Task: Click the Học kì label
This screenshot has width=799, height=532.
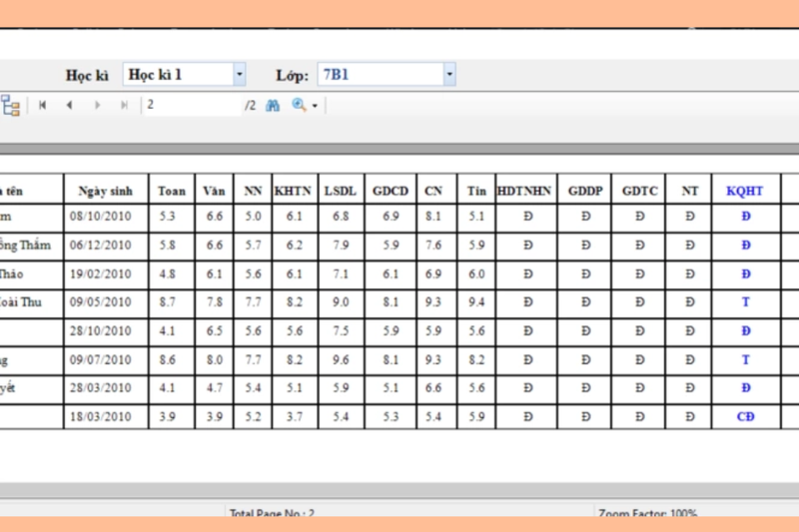Action: 87,75
